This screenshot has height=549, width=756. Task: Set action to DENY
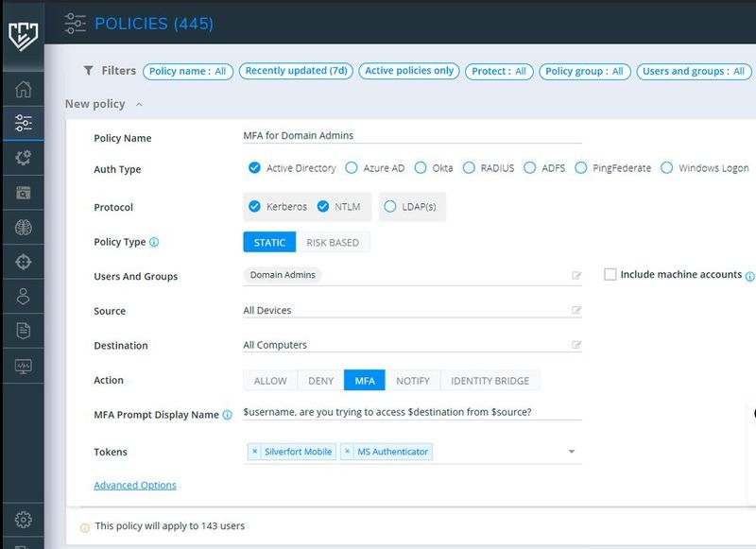click(x=320, y=380)
